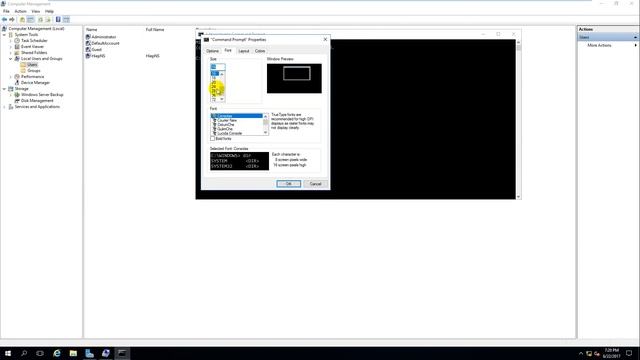Click the taskbar Search icon
640x360 pixels.
coord(24,353)
